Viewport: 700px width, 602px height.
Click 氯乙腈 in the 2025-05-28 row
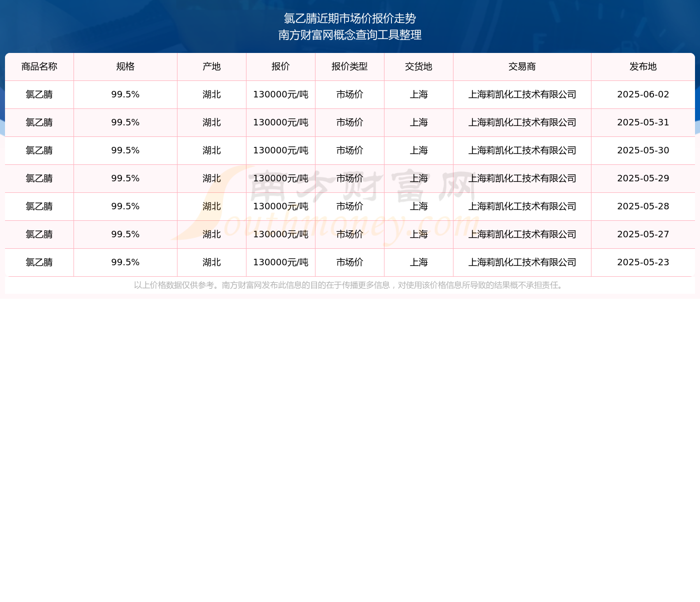[x=39, y=206]
